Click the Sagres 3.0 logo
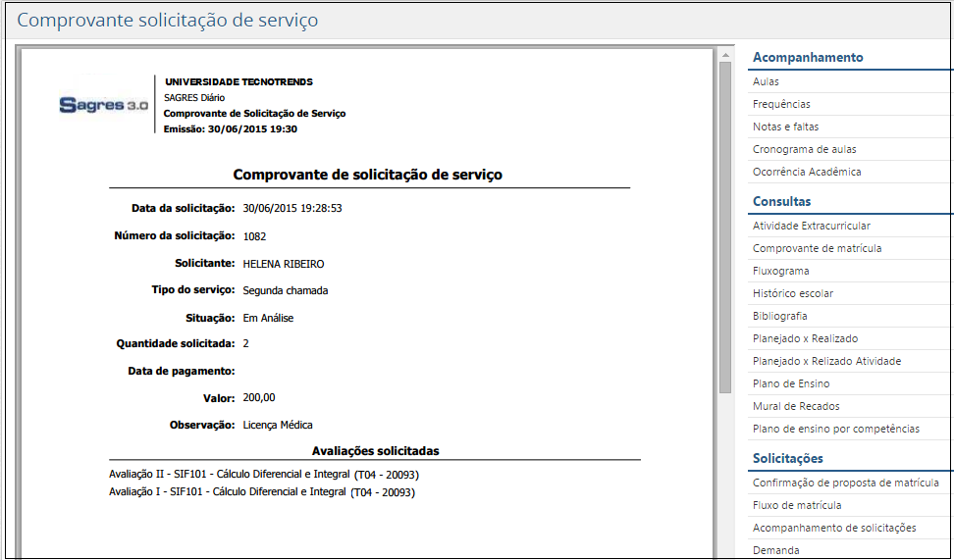Image resolution: width=954 pixels, height=560 pixels. click(103, 105)
